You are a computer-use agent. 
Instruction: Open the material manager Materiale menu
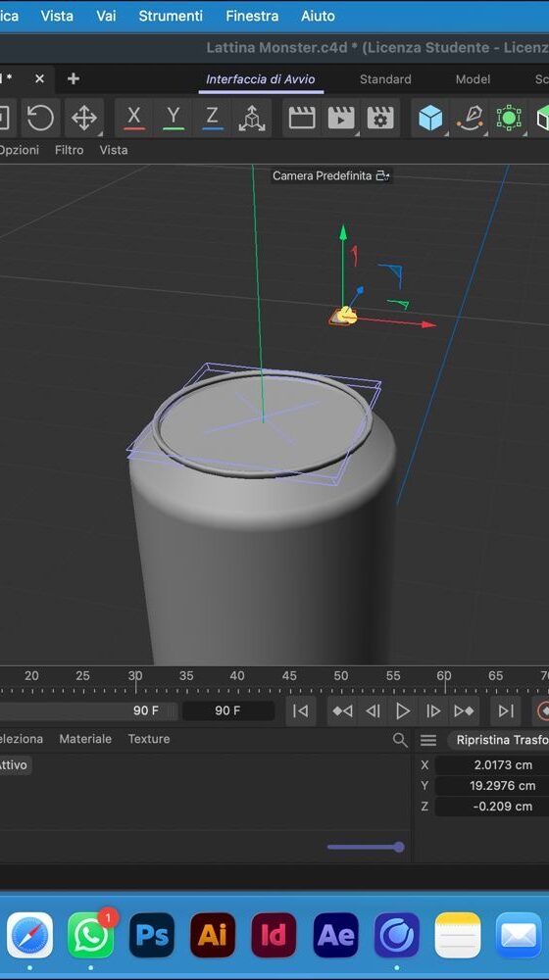coord(85,739)
